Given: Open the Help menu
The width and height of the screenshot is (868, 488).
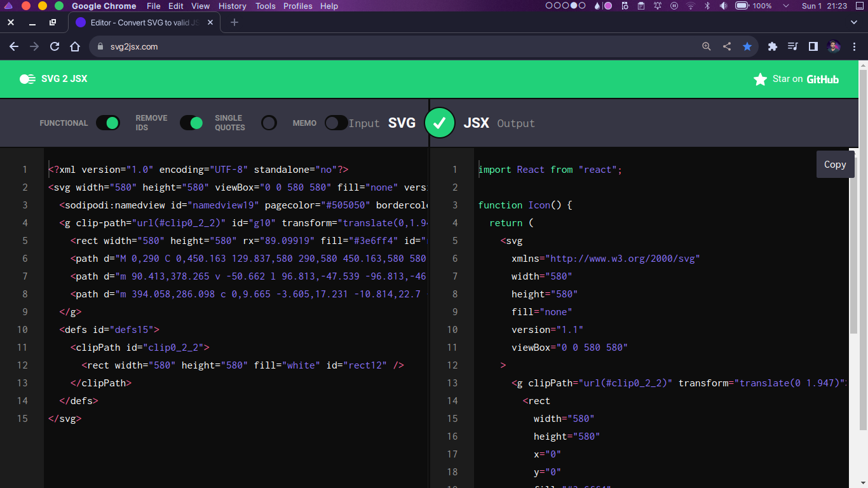Looking at the screenshot, I should coord(329,6).
